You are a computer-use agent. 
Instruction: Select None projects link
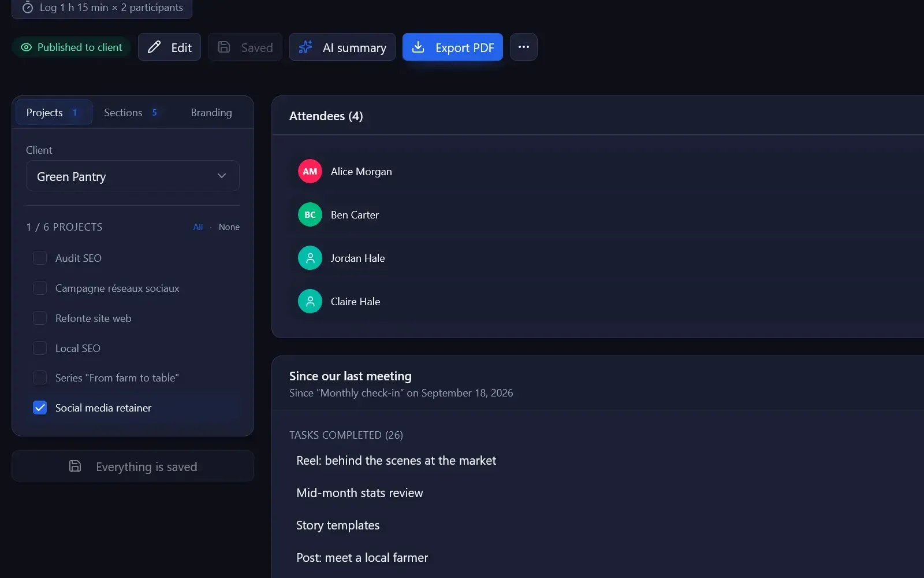tap(229, 227)
